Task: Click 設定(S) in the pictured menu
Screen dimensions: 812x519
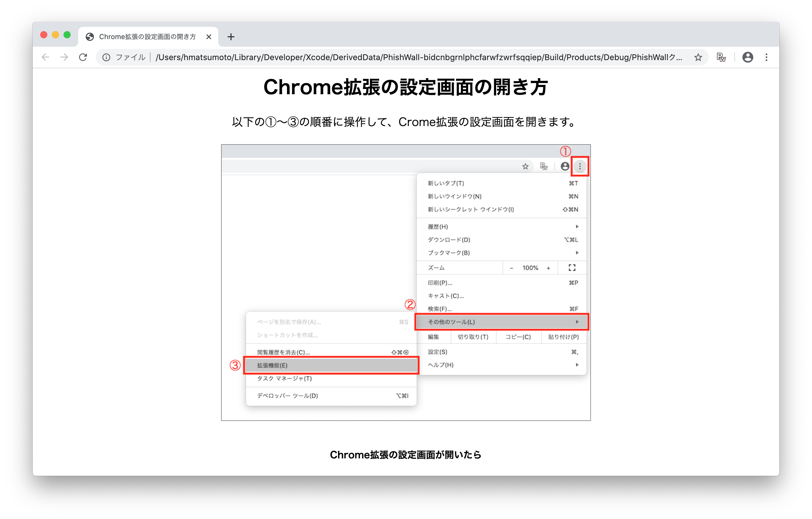Action: [x=502, y=352]
